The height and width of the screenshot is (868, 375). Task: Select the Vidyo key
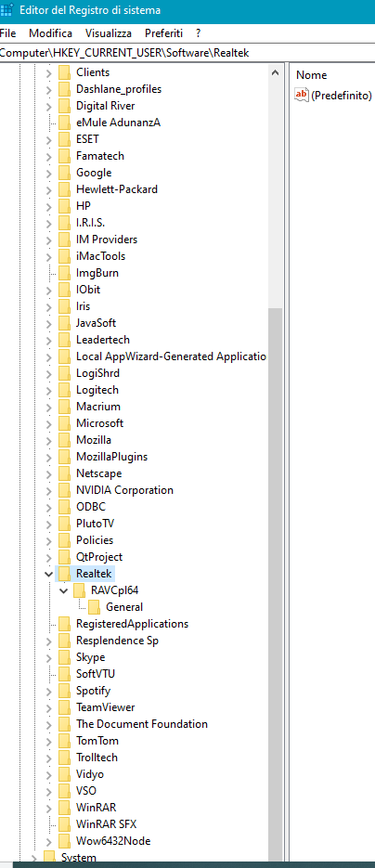pyautogui.click(x=90, y=774)
